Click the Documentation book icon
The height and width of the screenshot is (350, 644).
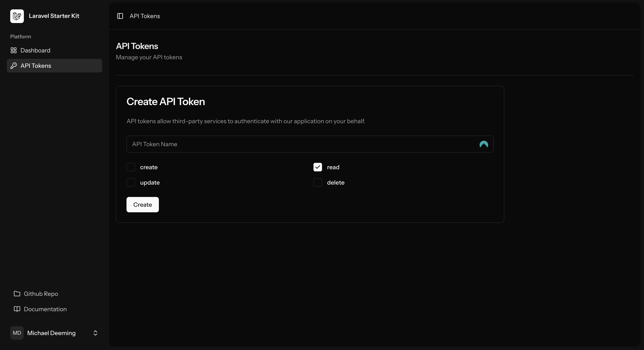(x=17, y=309)
